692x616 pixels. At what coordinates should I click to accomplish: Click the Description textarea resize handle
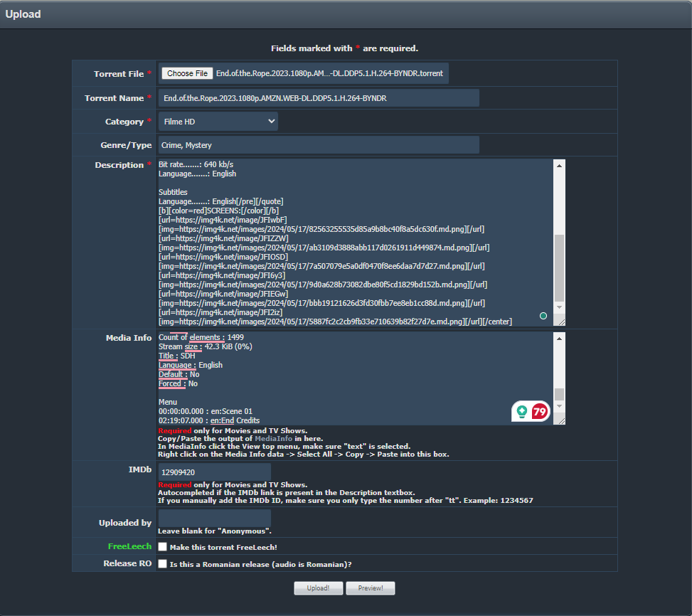(560, 322)
